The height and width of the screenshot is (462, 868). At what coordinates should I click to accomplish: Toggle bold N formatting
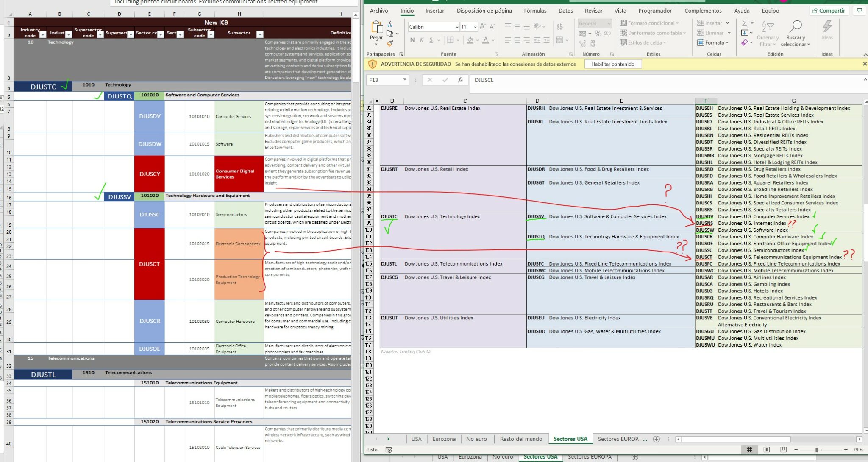coord(412,40)
